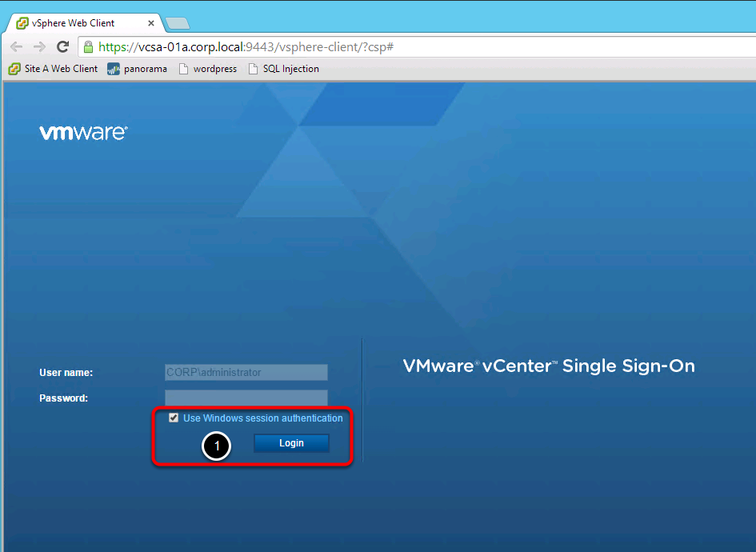The image size is (756, 552).
Task: Close the vSphere Web Client tab
Action: tap(151, 23)
